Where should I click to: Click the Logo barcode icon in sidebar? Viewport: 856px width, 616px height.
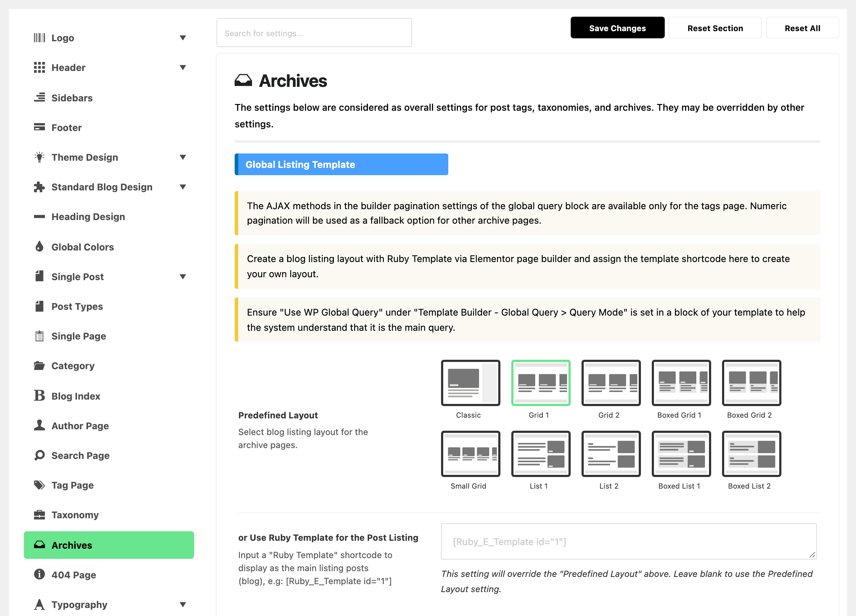click(39, 38)
